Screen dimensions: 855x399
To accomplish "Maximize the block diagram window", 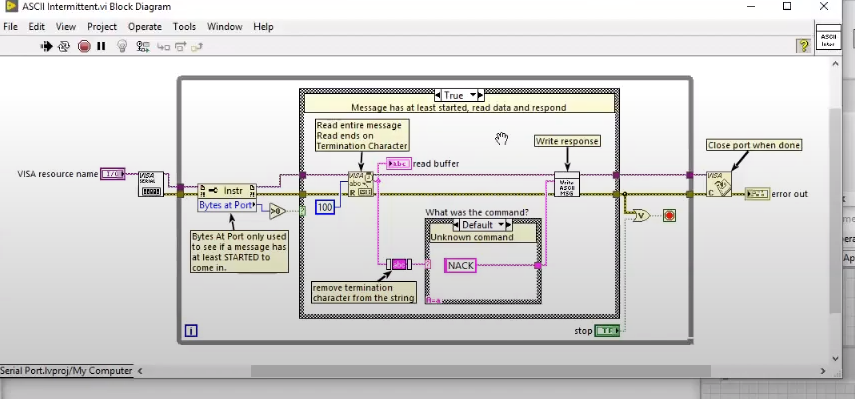I will (x=787, y=7).
